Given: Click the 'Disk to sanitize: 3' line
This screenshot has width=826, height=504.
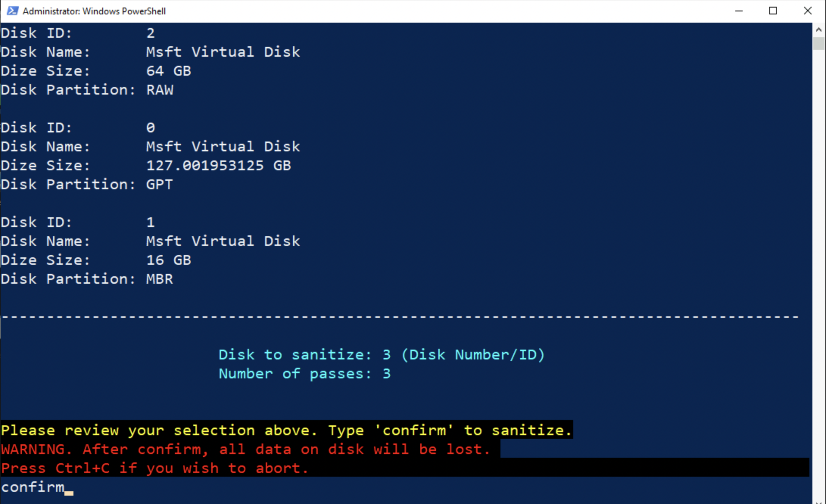Looking at the screenshot, I should coord(382,355).
